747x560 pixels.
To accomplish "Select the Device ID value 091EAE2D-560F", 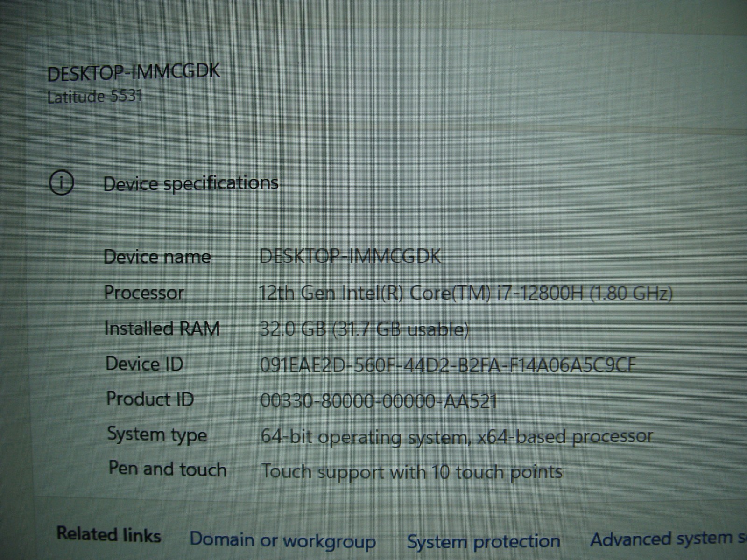I will 448,364.
